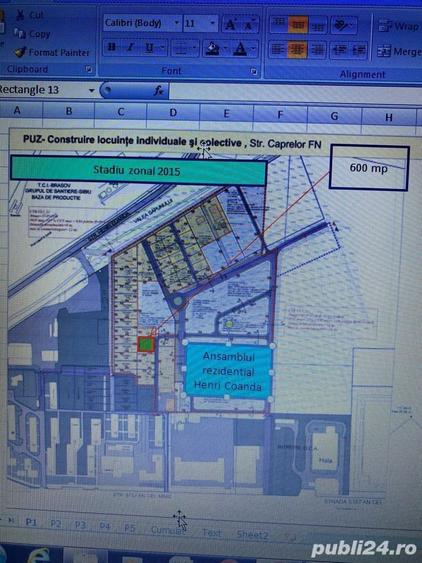Image resolution: width=422 pixels, height=563 pixels.
Task: Switch to sheet tab P5
Action: (x=130, y=528)
